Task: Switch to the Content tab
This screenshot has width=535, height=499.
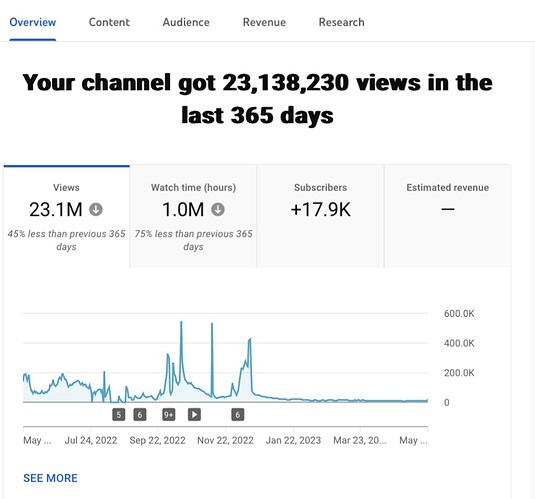Action: (109, 22)
